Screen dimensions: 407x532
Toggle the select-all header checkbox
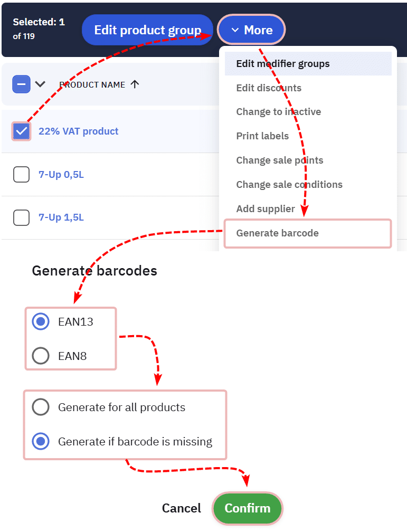(x=22, y=84)
